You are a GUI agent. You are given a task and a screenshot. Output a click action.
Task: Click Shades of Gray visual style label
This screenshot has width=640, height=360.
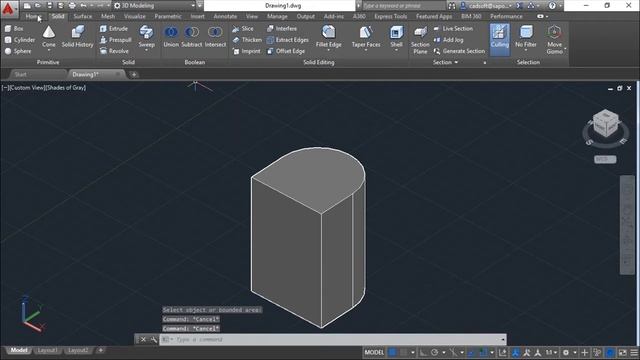[65, 87]
